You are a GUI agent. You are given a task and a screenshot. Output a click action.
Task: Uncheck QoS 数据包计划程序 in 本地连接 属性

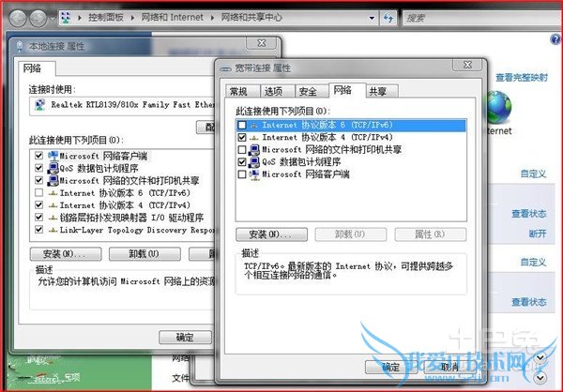pos(38,168)
